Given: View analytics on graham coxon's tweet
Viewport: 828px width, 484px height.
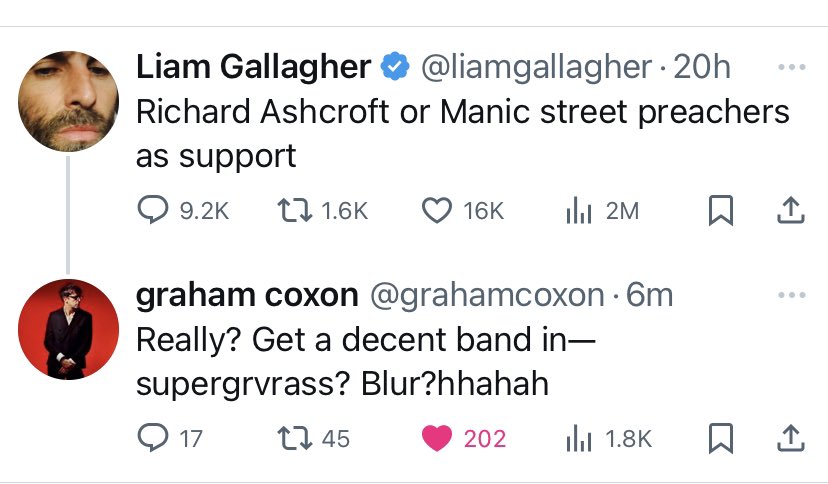Looking at the screenshot, I should [x=575, y=438].
